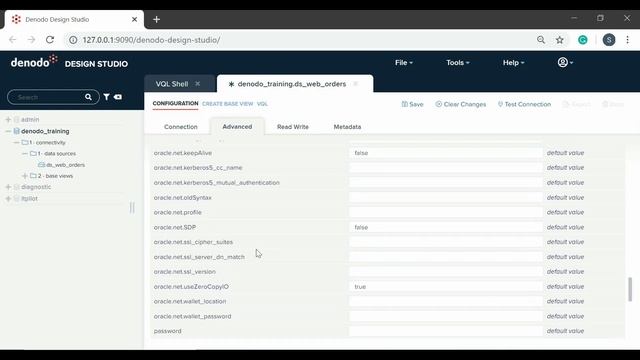Open the tree filter funnel icon
Viewport: 640px width, 360px height.
click(x=107, y=97)
